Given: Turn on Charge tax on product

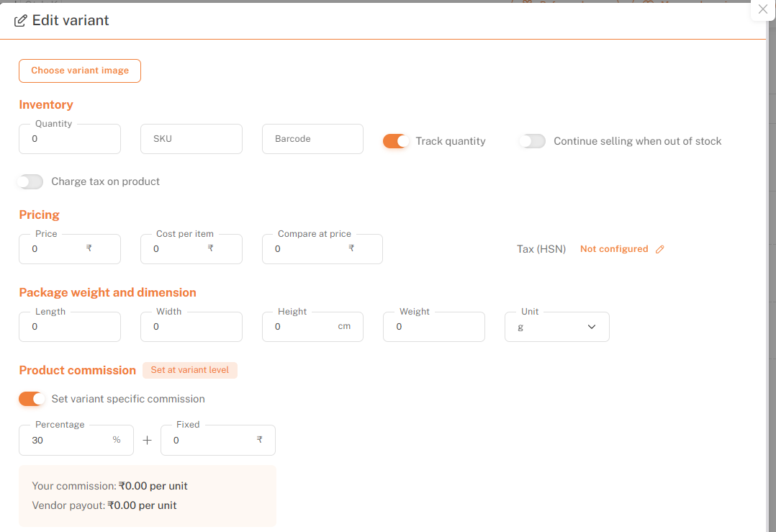Looking at the screenshot, I should click(x=30, y=181).
